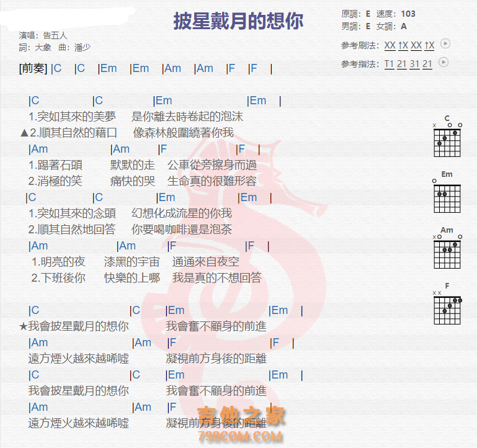Click lyricist text 詞: 大象
477x448 pixels.
[x=35, y=48]
